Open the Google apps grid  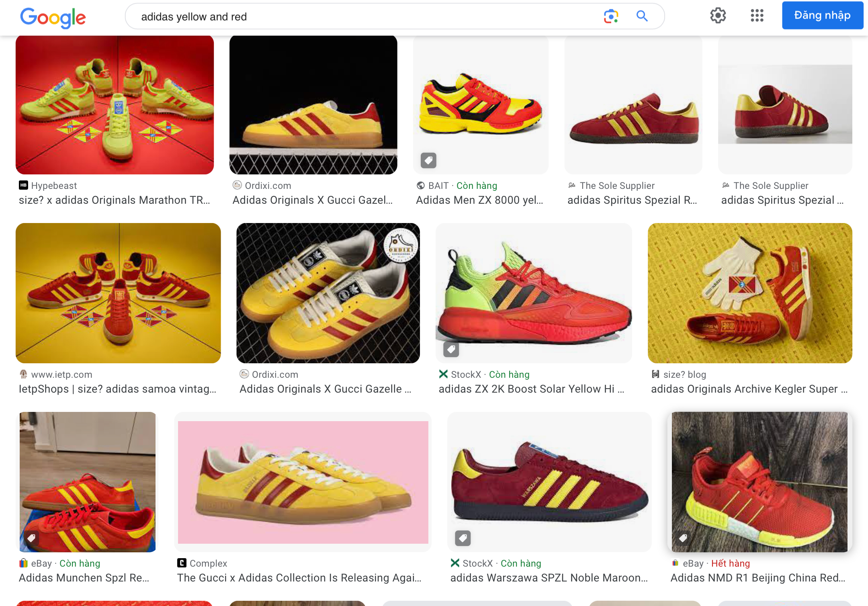(757, 16)
